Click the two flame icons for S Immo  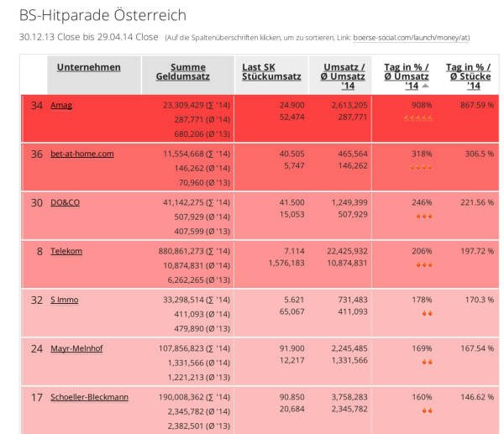[426, 314]
